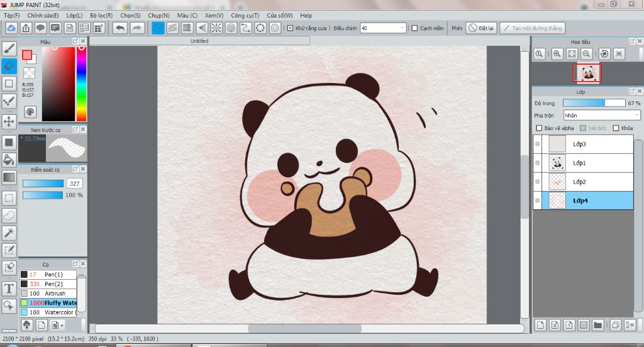Enable grid (crisscross) snap guide

point(187,28)
